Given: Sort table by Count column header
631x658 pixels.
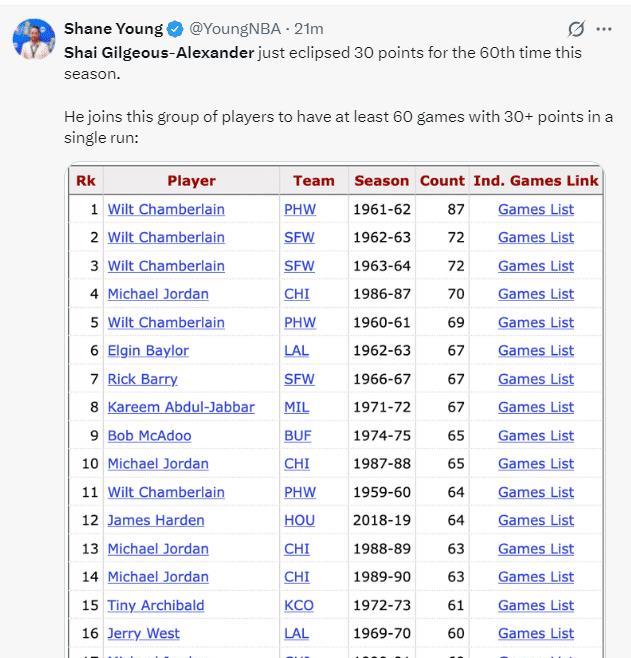Looking at the screenshot, I should click(x=442, y=181).
